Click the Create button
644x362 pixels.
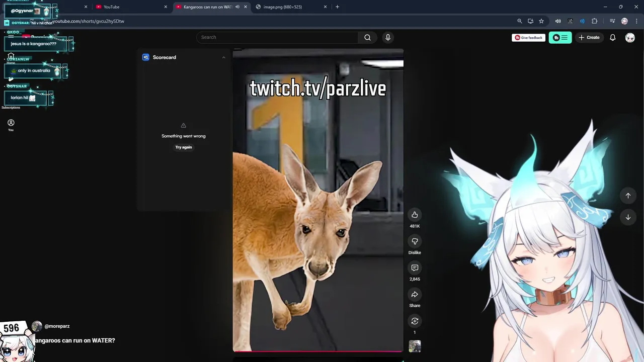(589, 37)
